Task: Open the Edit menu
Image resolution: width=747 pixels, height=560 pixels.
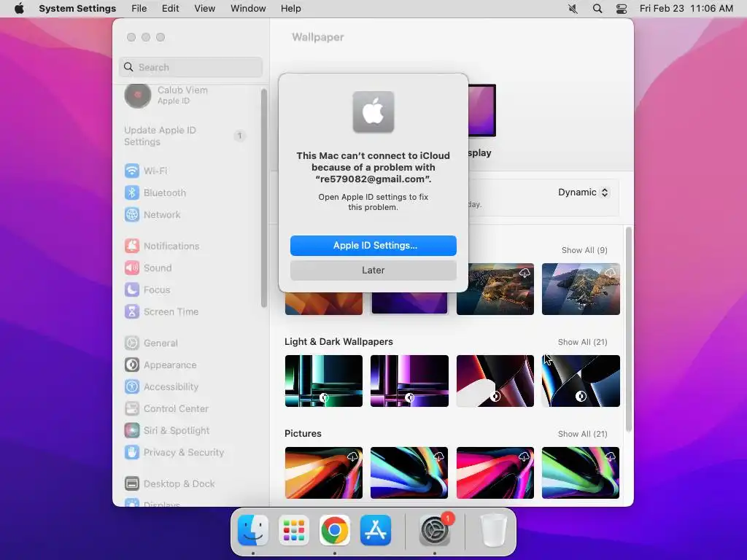Action: pos(170,9)
